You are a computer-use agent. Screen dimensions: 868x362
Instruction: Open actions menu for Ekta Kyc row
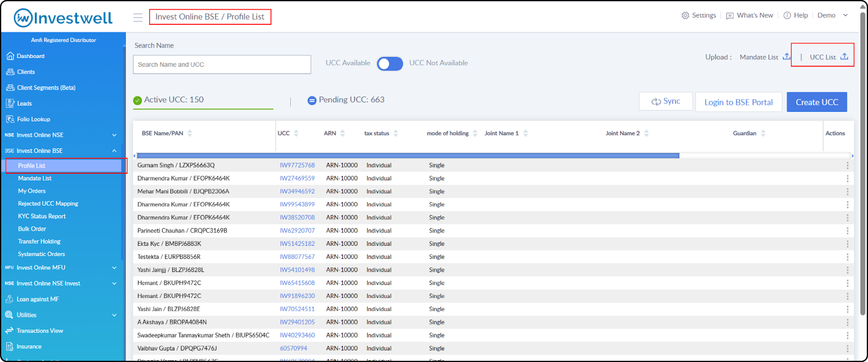(847, 244)
